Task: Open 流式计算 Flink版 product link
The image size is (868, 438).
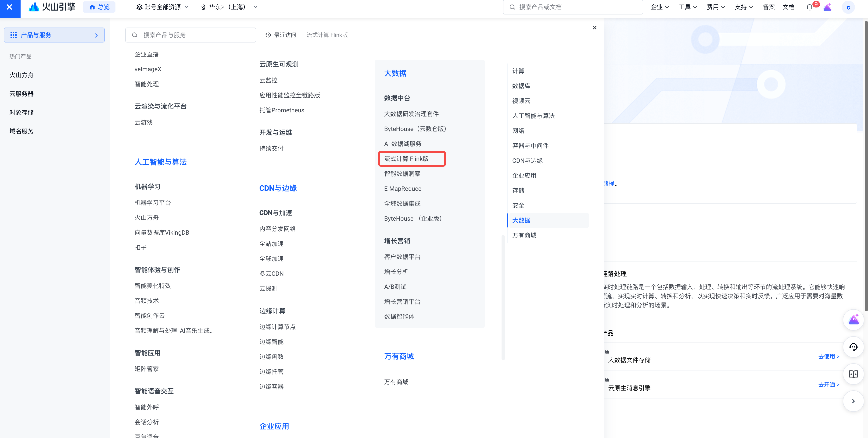Action: 406,159
